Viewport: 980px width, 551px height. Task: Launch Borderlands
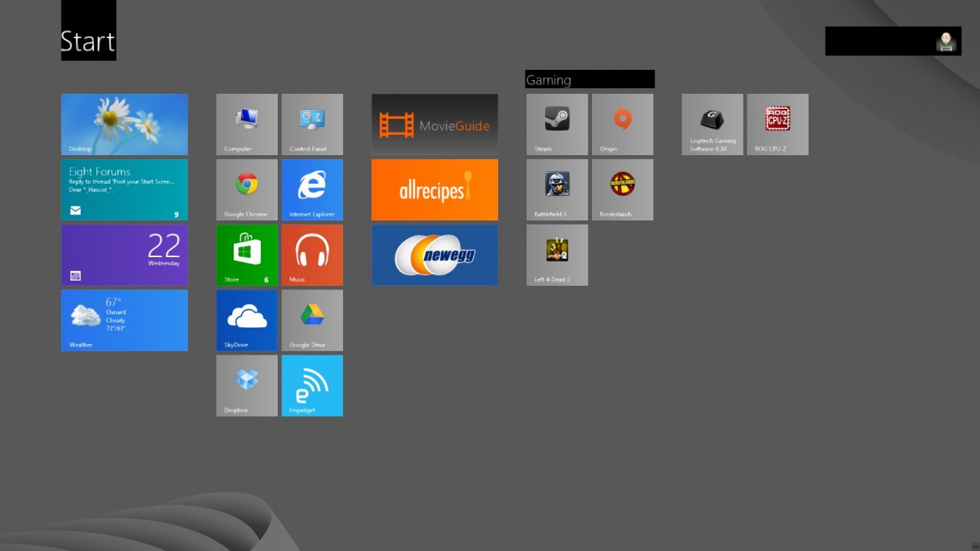pos(622,190)
